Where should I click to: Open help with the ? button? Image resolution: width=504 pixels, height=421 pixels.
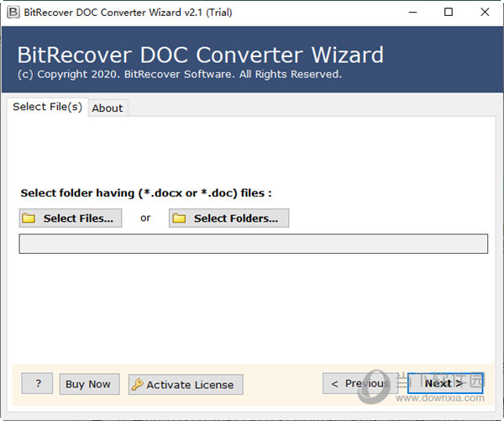(37, 383)
